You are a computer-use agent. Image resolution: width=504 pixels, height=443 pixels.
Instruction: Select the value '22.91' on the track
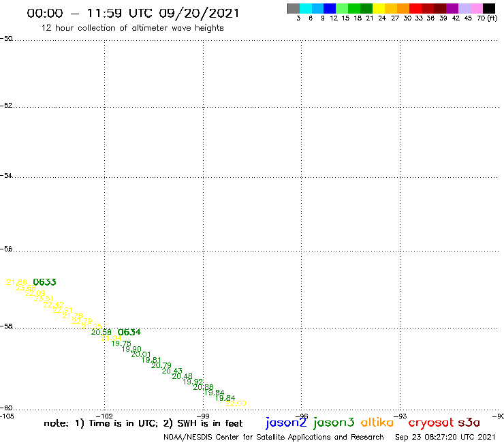click(63, 311)
